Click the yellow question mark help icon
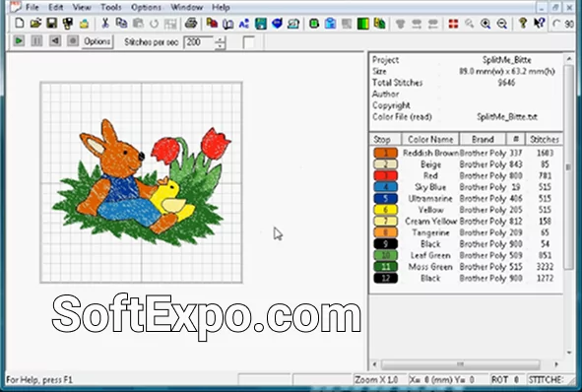The width and height of the screenshot is (582, 392). 523,24
